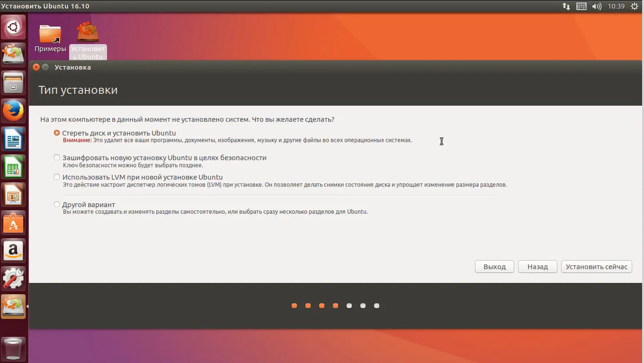Screen dimensions: 644x363
Task: Click the red 'Внимание' warning text
Action: 77,140
